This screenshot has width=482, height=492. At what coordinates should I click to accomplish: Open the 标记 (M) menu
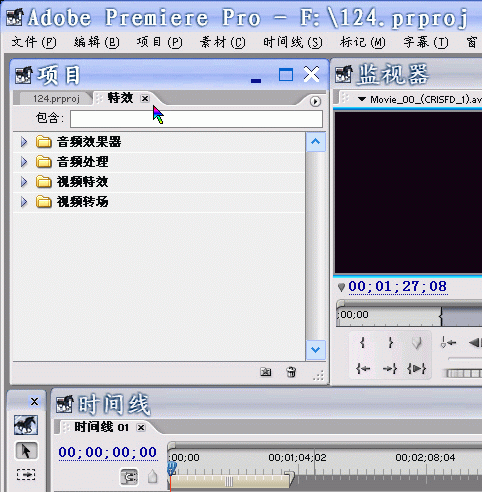point(363,42)
